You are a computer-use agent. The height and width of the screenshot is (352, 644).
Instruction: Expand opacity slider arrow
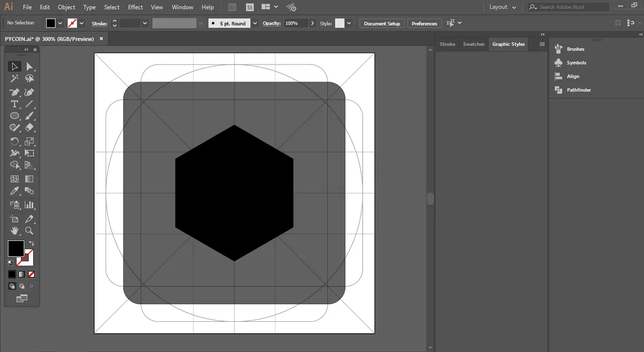tap(312, 23)
